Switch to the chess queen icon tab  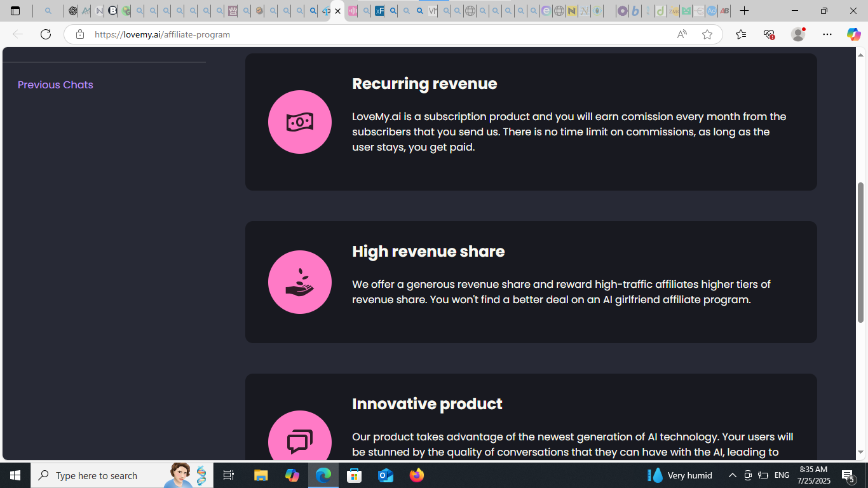(233, 11)
